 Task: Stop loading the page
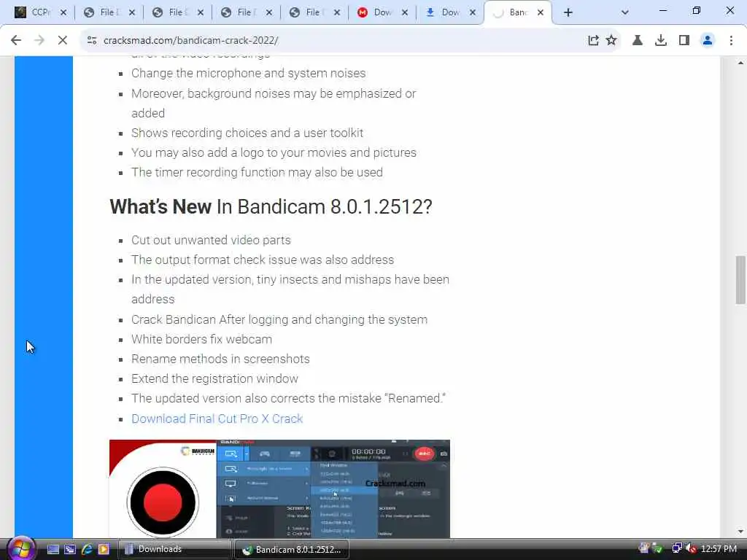[x=63, y=41]
